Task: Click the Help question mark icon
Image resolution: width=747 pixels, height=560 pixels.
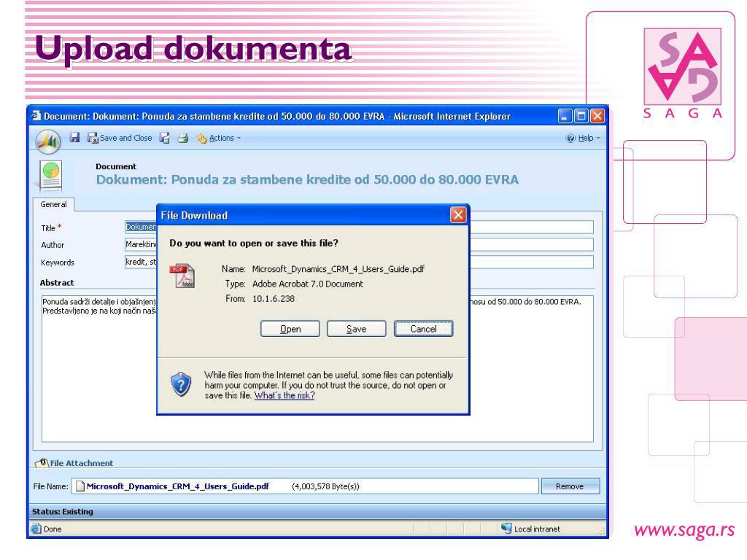Action: click(570, 138)
